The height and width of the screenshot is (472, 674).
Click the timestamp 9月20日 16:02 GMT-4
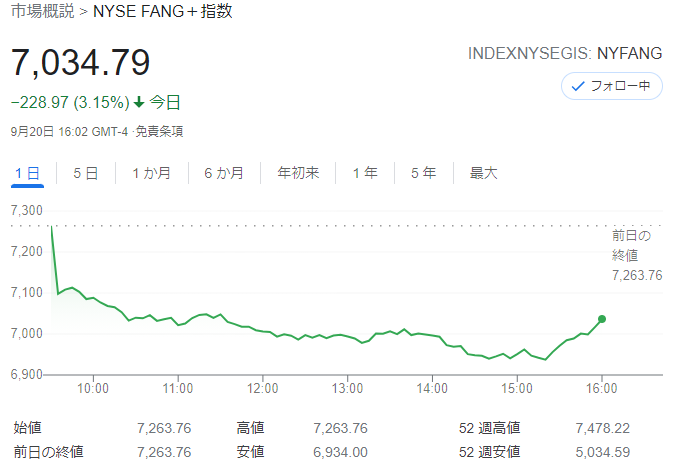coord(69,132)
